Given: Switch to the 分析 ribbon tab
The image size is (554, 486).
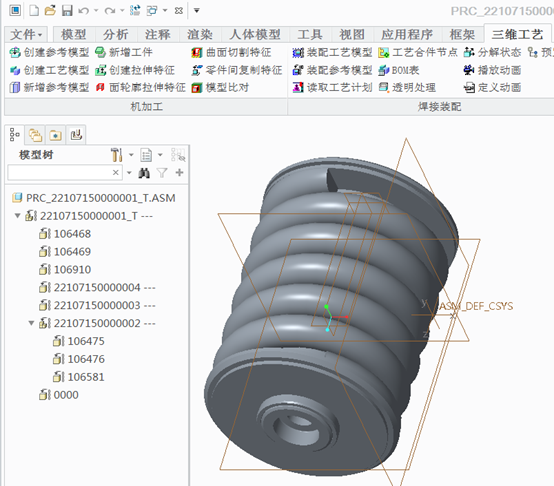Looking at the screenshot, I should click(x=116, y=35).
